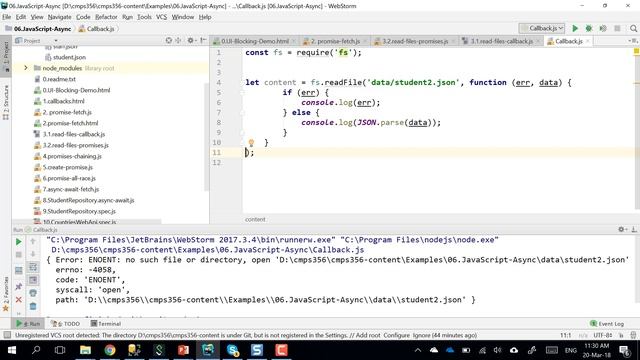Open PowerPoint from the taskbar
Image resolution: width=640 pixels, height=360 pixels.
(183, 350)
